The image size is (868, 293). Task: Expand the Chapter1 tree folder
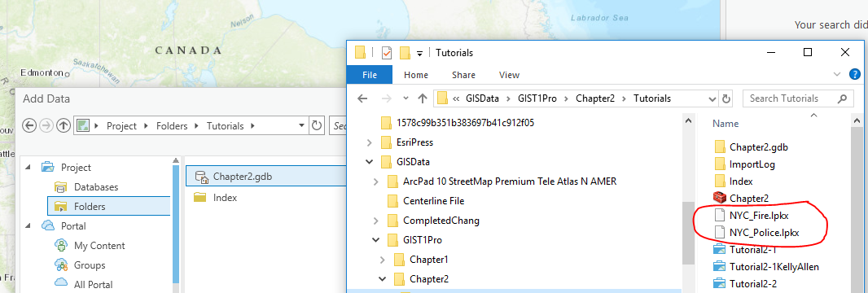coord(383,260)
